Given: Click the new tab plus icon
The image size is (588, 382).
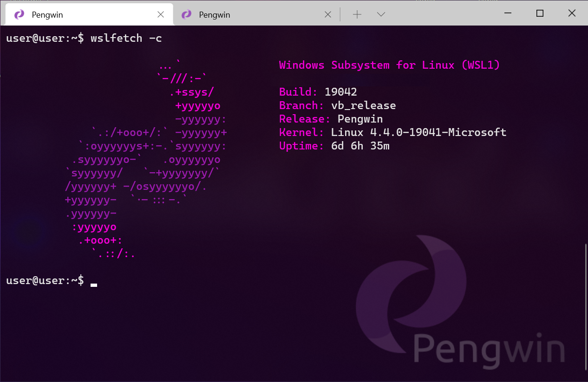Looking at the screenshot, I should (x=357, y=14).
